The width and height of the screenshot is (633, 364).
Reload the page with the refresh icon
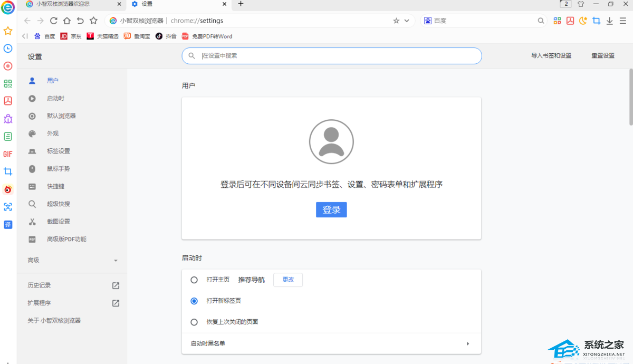53,21
